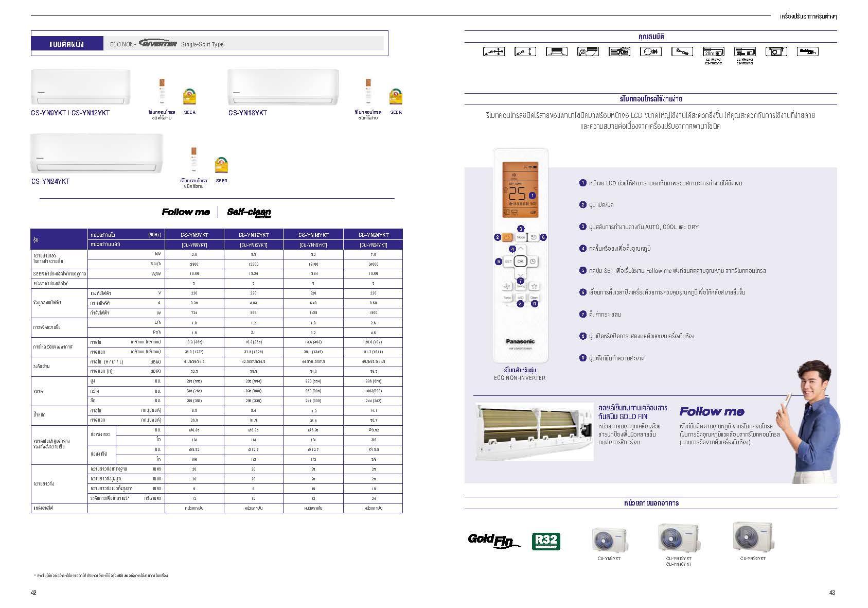Click the "24000" Btu/h table cell
The height and width of the screenshot is (608, 868).
374,264
